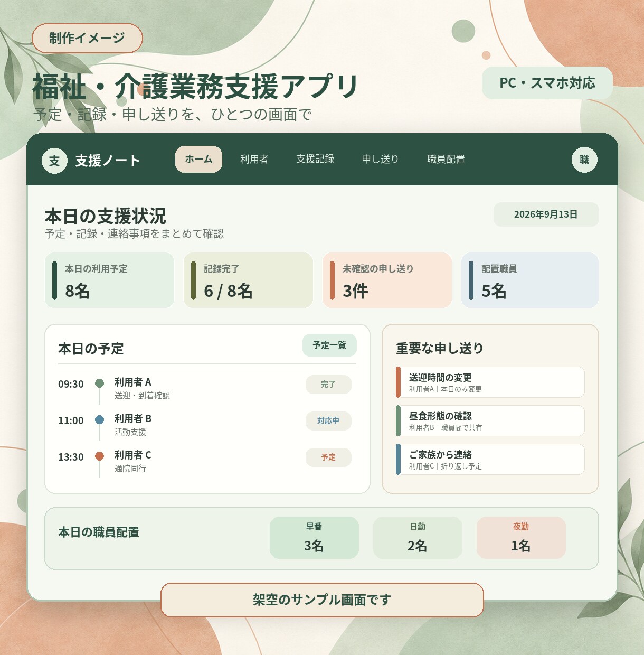Click the 通院同行 description
Image resolution: width=644 pixels, height=655 pixels.
pyautogui.click(x=130, y=469)
